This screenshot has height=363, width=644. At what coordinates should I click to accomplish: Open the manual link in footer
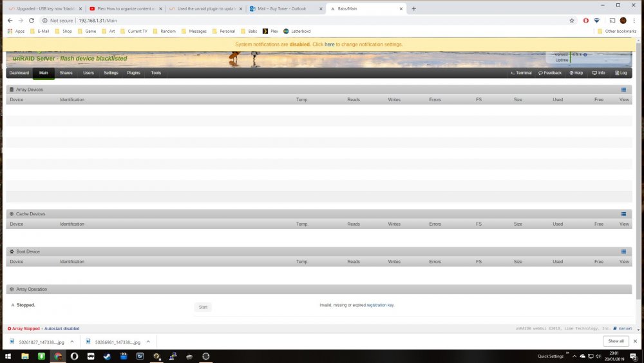click(x=623, y=328)
